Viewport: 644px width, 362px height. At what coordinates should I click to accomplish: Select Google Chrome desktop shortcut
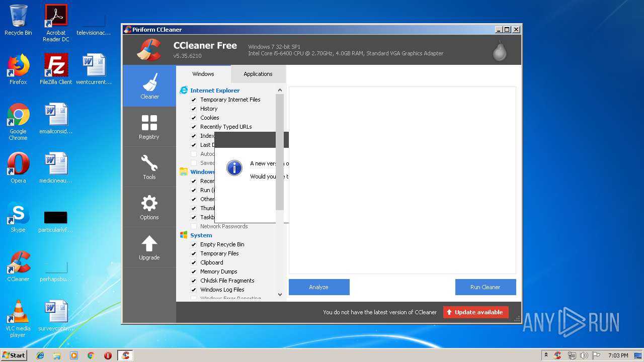(x=18, y=122)
